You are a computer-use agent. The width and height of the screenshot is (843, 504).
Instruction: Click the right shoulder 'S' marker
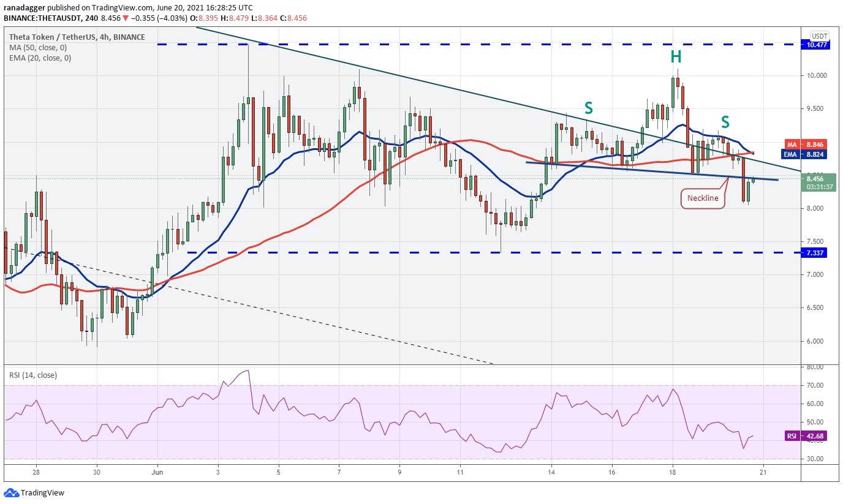point(725,121)
